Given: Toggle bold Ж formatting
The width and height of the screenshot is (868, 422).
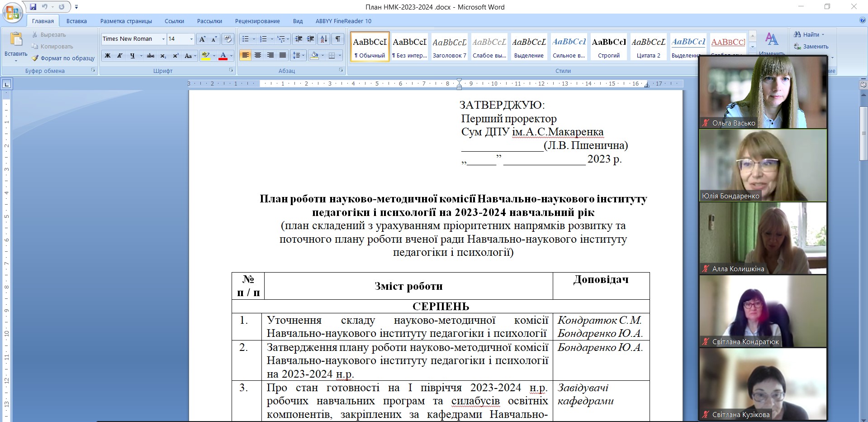Looking at the screenshot, I should point(108,56).
